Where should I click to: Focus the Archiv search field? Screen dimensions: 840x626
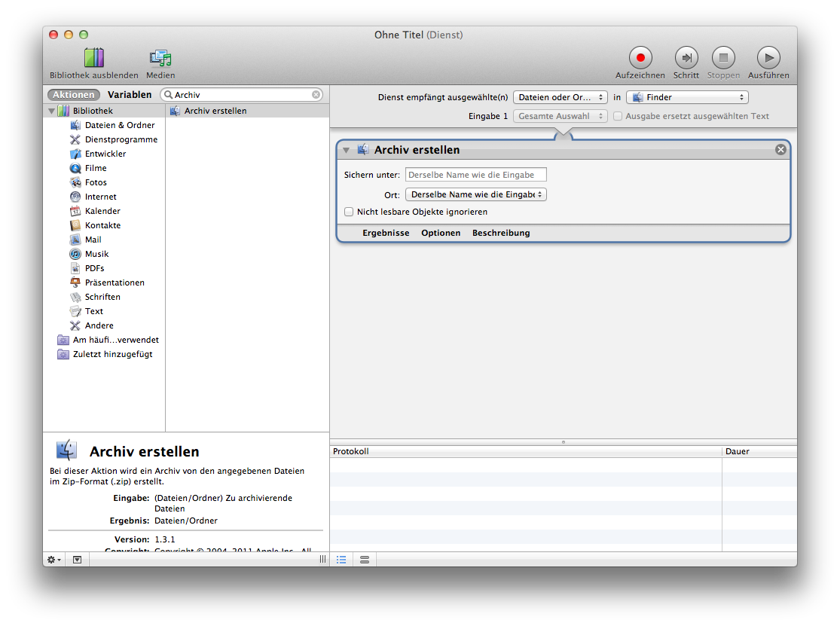point(242,95)
